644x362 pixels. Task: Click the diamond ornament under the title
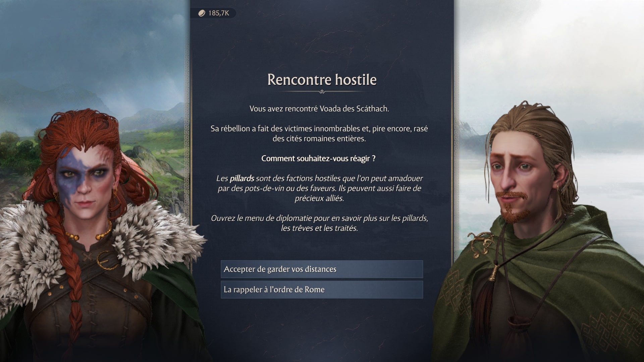click(x=322, y=92)
